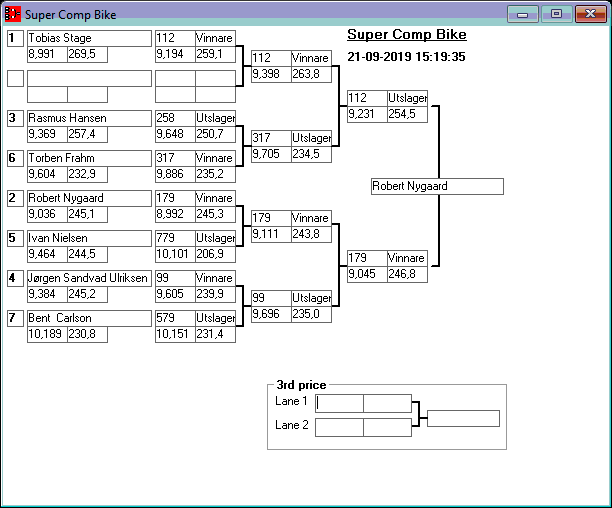Click the final winner field showing Robert Nygaard
Image resolution: width=612 pixels, height=508 pixels.
click(x=436, y=186)
